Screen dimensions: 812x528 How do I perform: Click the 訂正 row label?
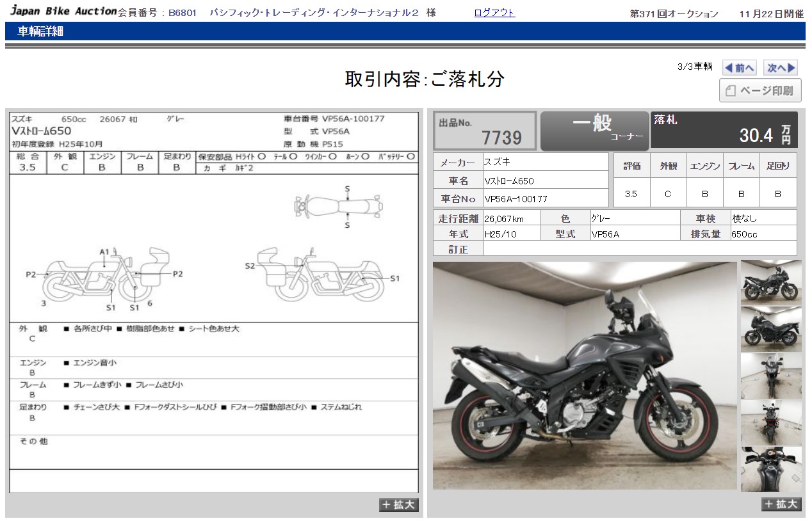pyautogui.click(x=458, y=250)
